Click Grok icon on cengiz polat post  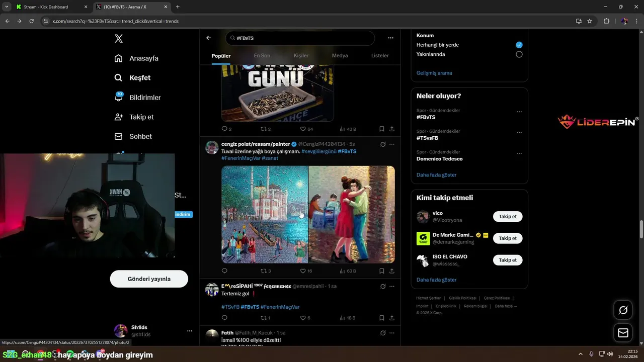click(x=383, y=144)
